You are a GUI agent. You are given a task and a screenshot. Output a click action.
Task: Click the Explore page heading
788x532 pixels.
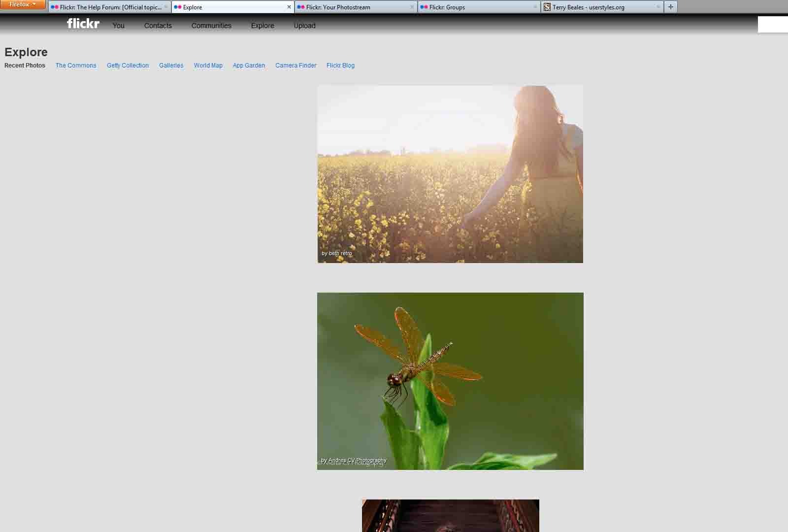click(26, 52)
